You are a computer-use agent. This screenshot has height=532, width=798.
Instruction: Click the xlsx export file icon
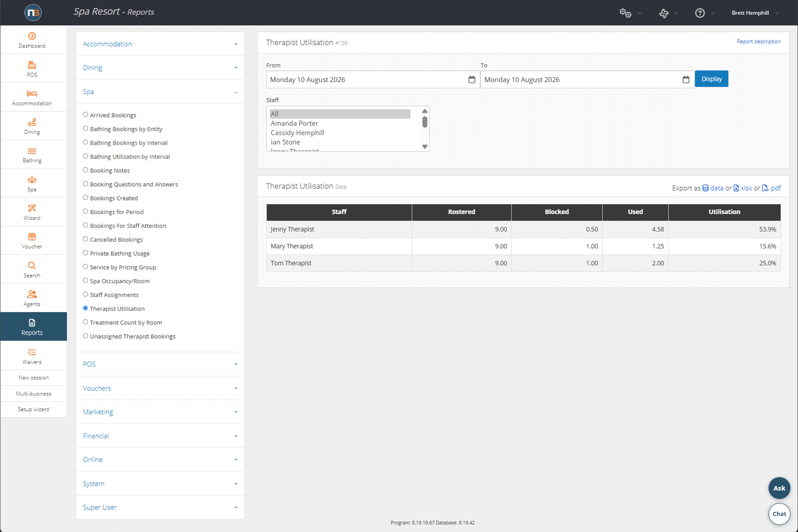pyautogui.click(x=736, y=188)
